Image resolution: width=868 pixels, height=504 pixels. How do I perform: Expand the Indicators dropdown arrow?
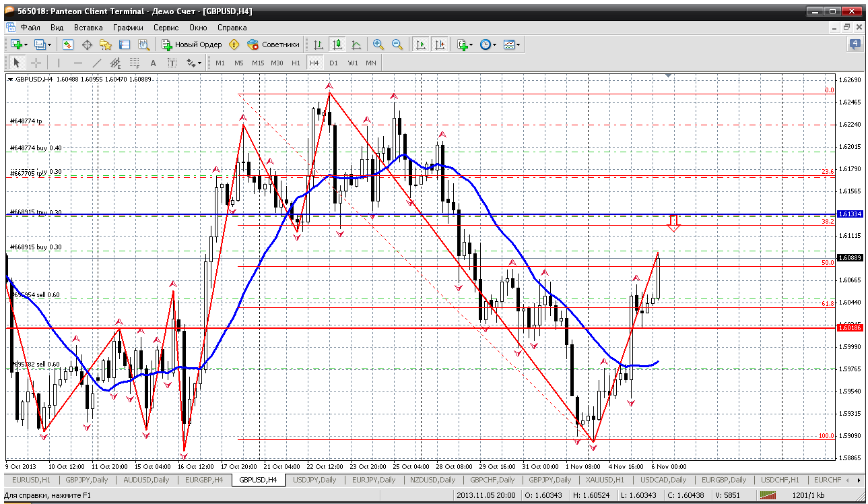point(471,44)
